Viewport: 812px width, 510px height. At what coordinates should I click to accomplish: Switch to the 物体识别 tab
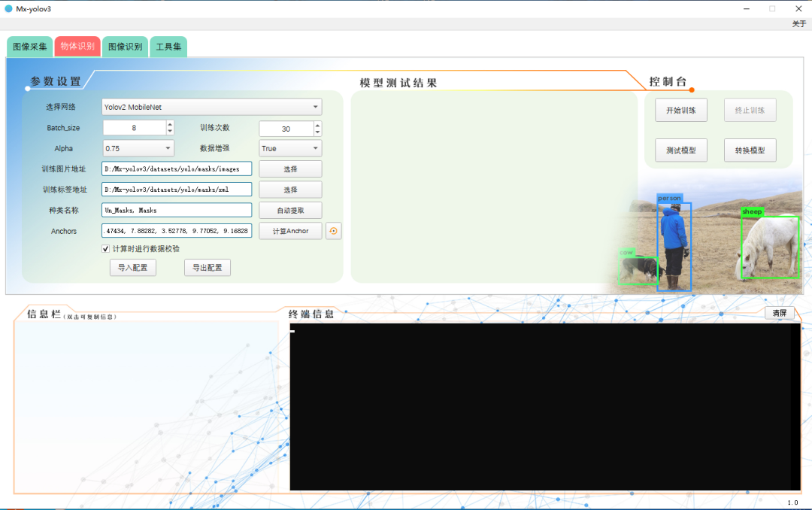(77, 46)
